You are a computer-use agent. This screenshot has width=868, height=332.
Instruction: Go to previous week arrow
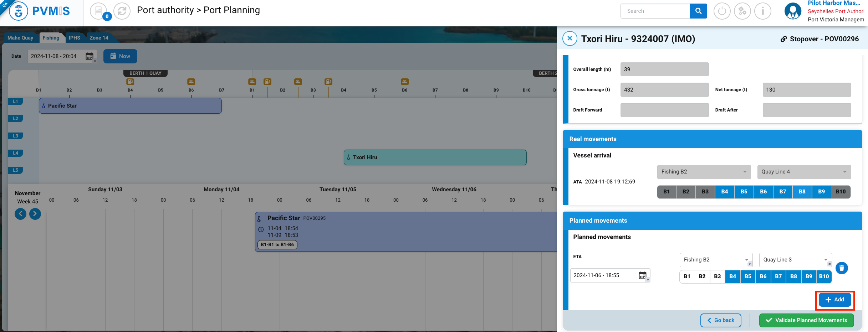click(21, 214)
